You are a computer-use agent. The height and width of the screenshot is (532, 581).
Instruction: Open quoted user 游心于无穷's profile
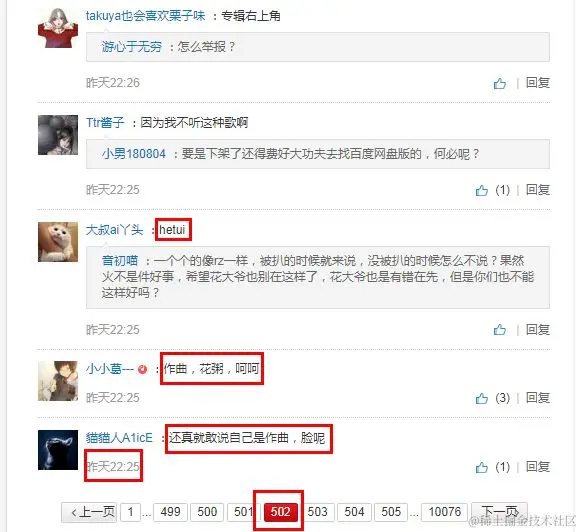132,47
